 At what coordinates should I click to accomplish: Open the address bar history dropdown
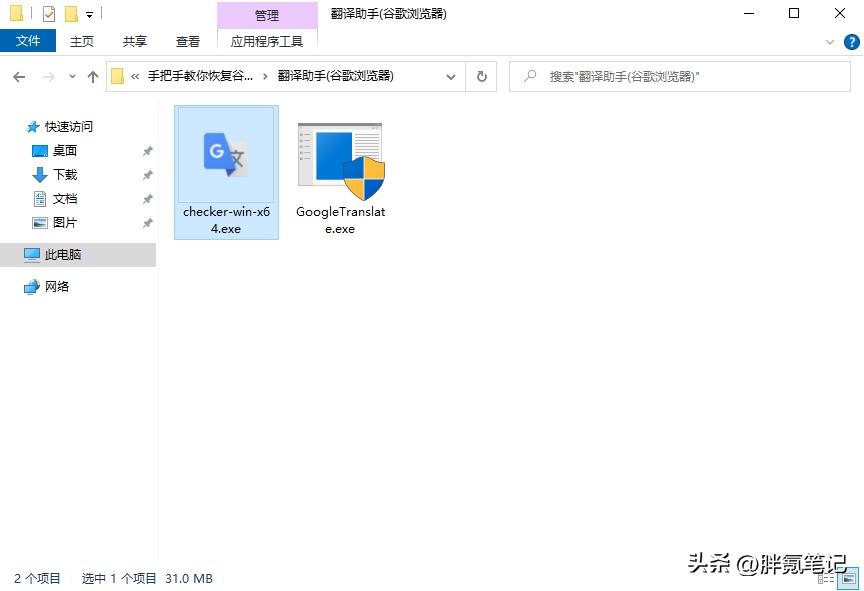pyautogui.click(x=450, y=76)
